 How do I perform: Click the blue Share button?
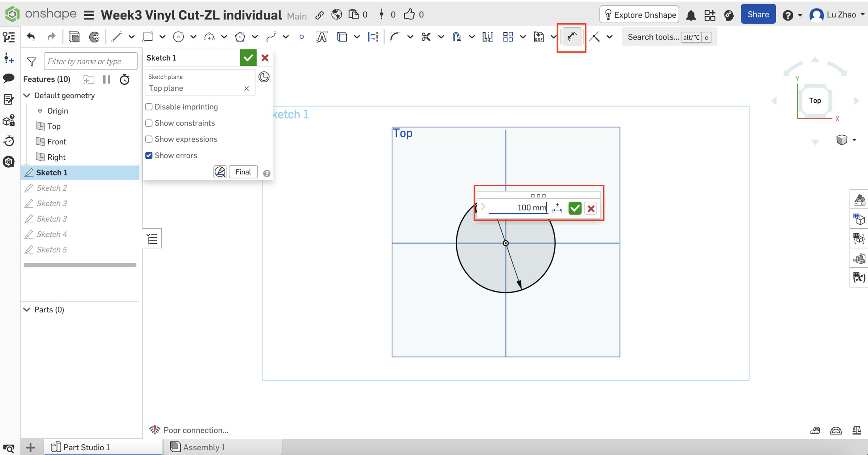coord(758,15)
